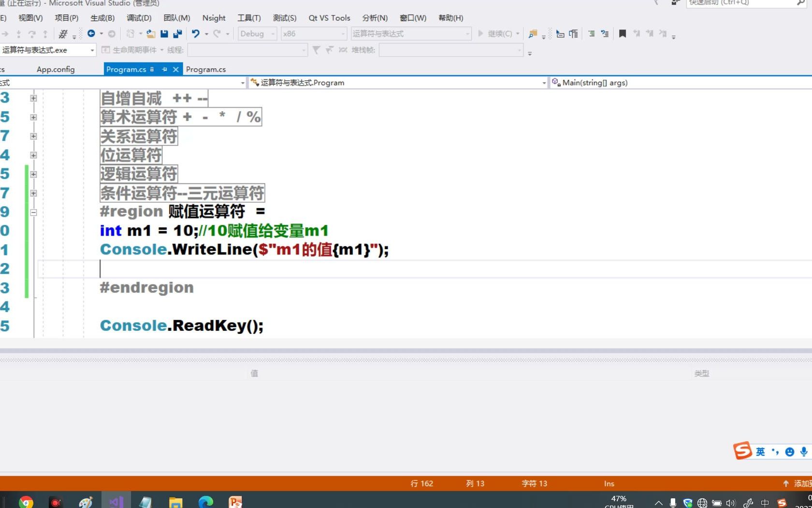The image size is (812, 508).
Task: Expand the 算术运算符 region
Action: (x=33, y=117)
